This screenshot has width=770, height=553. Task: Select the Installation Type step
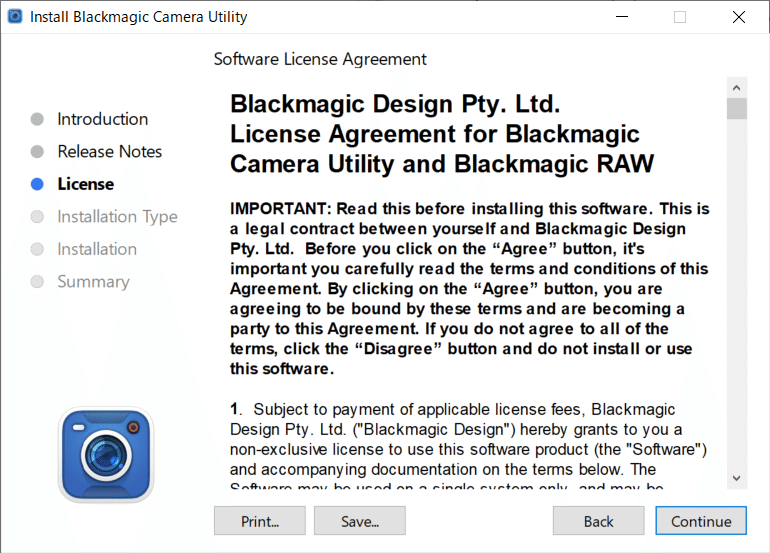[x=117, y=217]
